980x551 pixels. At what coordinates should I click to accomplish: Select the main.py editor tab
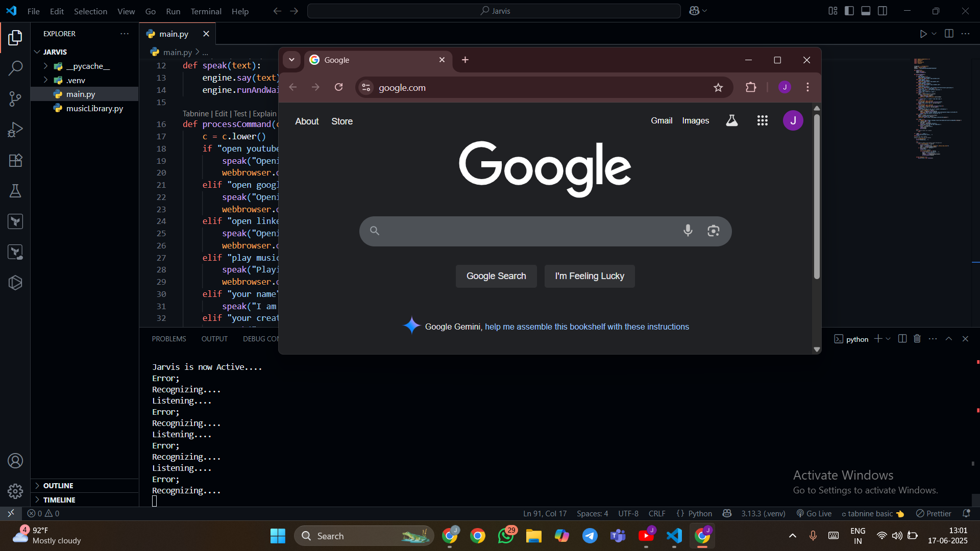pos(174,34)
